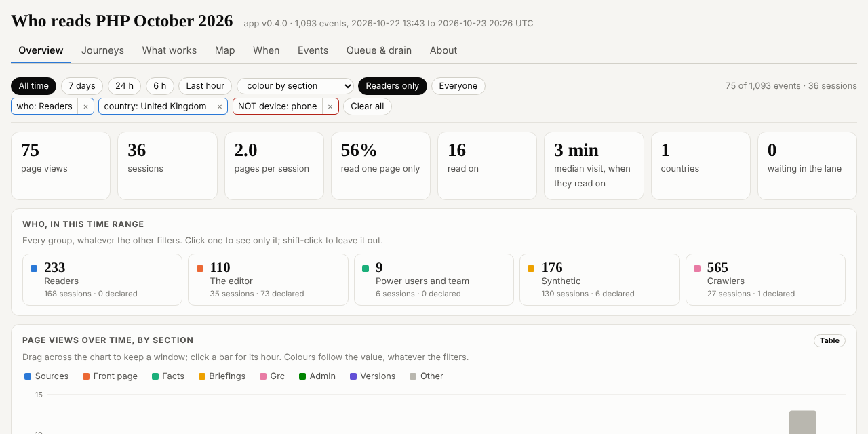Screen dimensions: 868x434
Task: Click the Briefings legend swatch
Action: coord(202,376)
